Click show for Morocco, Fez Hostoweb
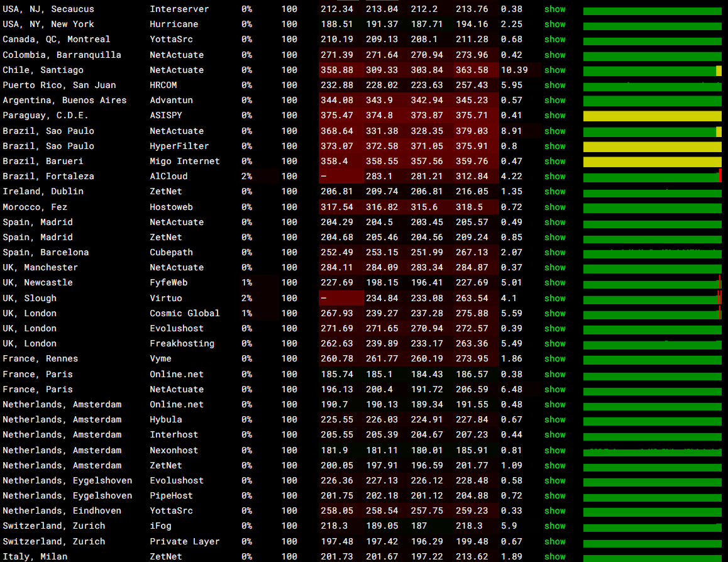Screen dimensions: 728x562 [555, 207]
